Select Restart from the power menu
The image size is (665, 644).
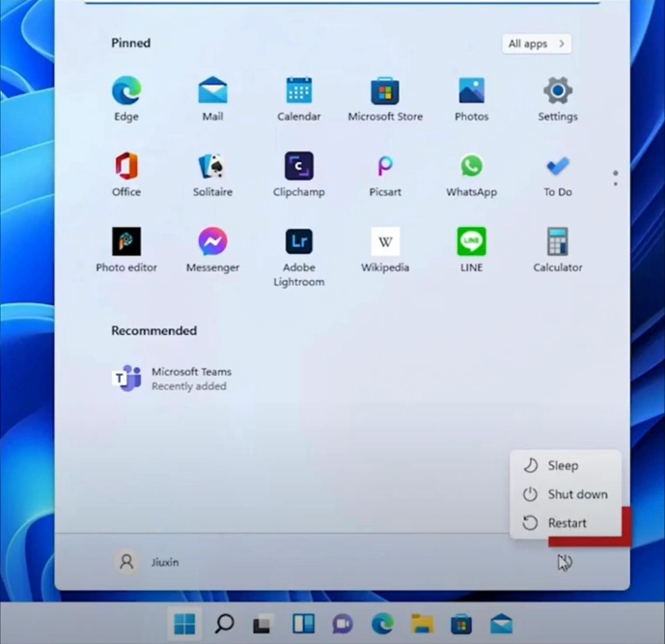[x=566, y=523]
